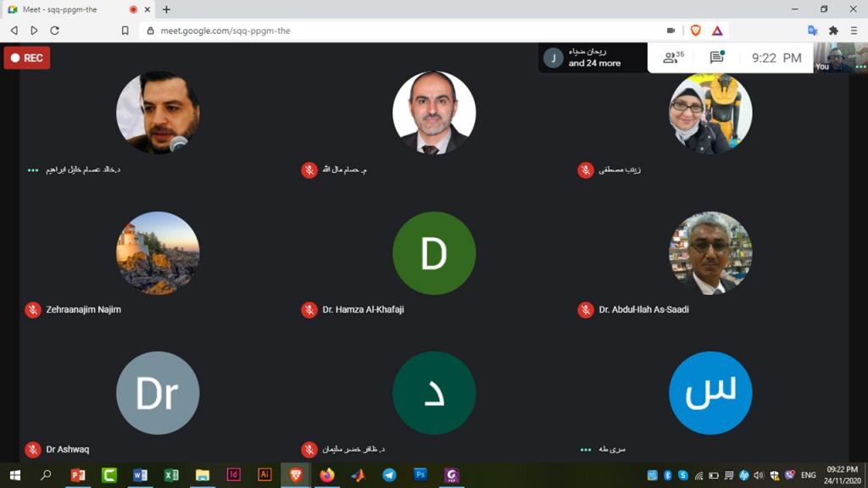Click the muted mic icon beside Zehraanajim Najim

click(x=32, y=310)
